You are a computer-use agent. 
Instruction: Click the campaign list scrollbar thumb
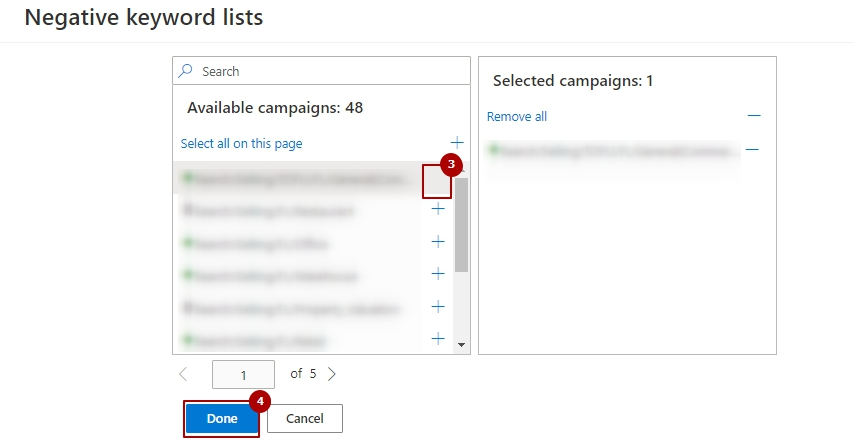[x=461, y=225]
